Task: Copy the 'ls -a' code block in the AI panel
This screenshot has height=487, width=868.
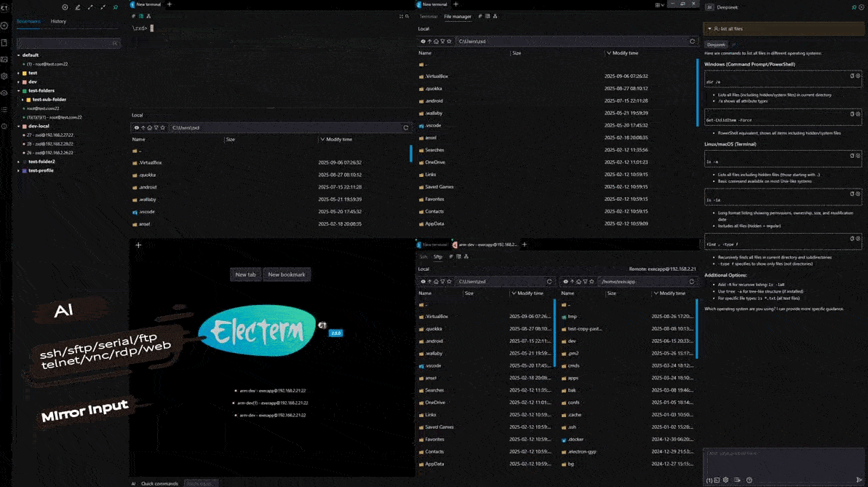Action: tap(852, 156)
